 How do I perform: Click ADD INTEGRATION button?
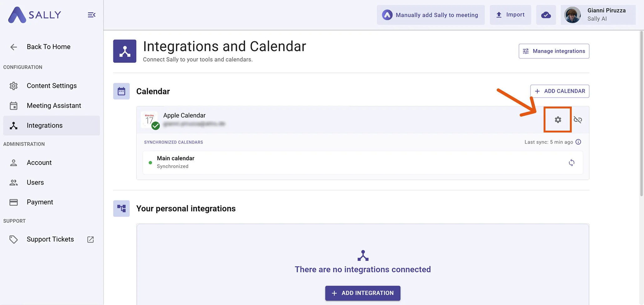click(363, 293)
